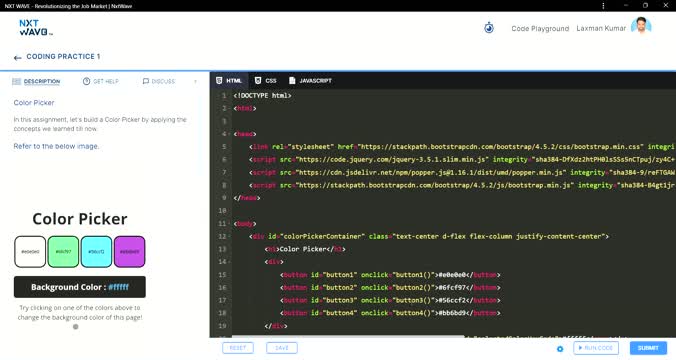This screenshot has width=676, height=360.
Task: Click the popper.js script line 7
Action: click(x=461, y=172)
